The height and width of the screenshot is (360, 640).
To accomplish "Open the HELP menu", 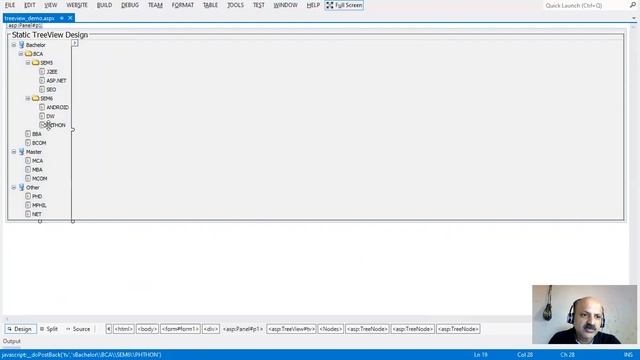I will [x=313, y=5].
